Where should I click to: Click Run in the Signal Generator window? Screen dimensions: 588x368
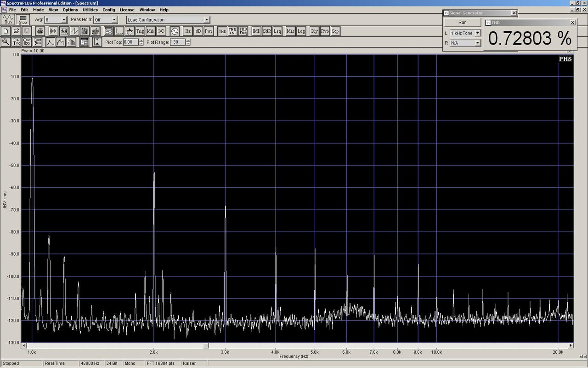point(462,23)
